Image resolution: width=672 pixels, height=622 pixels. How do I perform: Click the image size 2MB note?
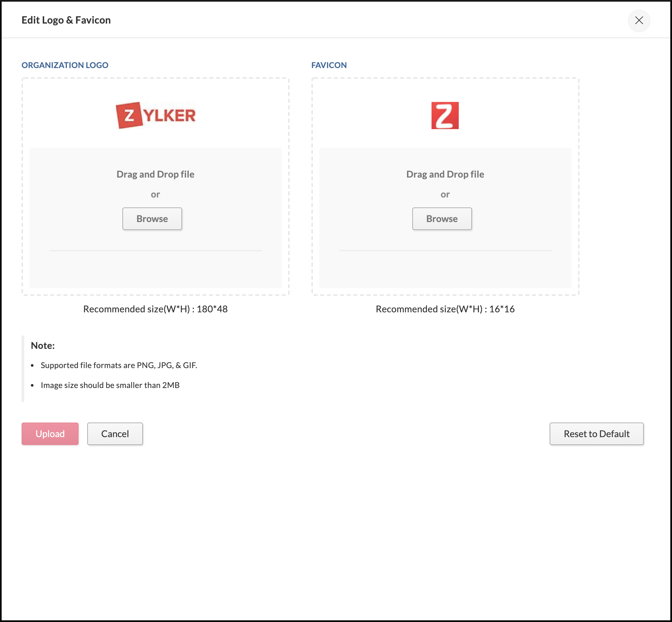pyautogui.click(x=110, y=385)
